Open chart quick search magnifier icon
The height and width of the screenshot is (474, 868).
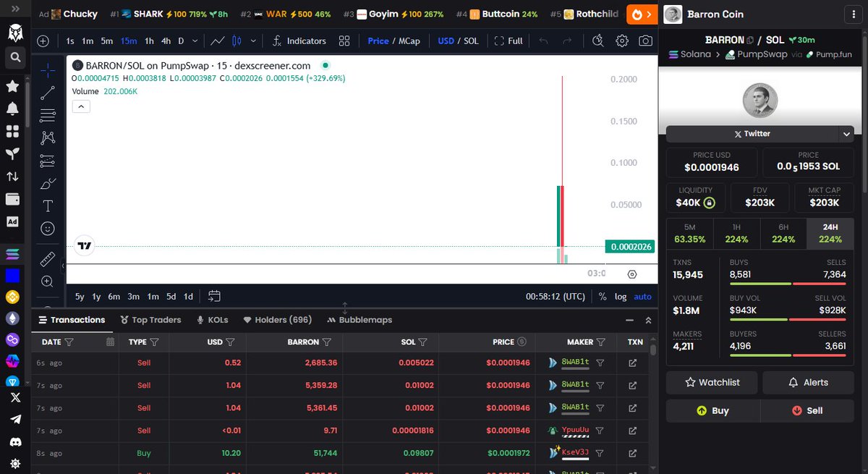click(598, 41)
